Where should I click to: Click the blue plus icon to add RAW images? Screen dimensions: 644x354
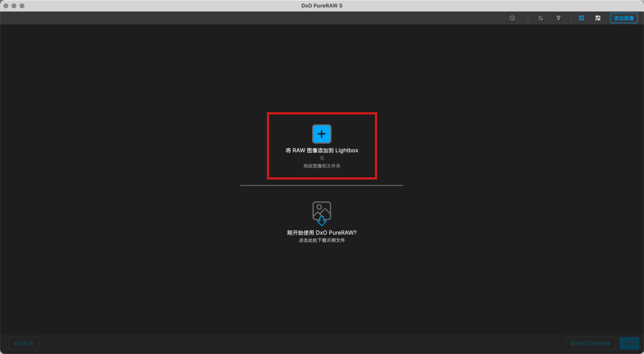(321, 134)
